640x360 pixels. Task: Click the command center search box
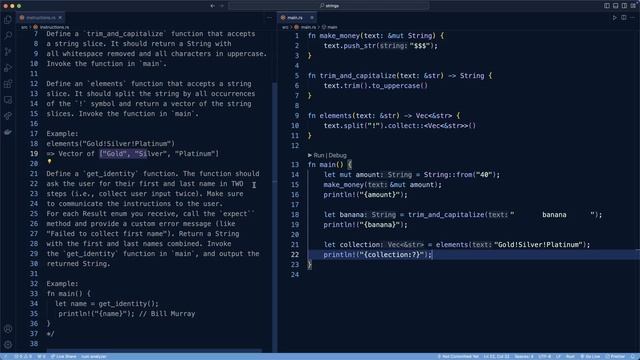(329, 6)
